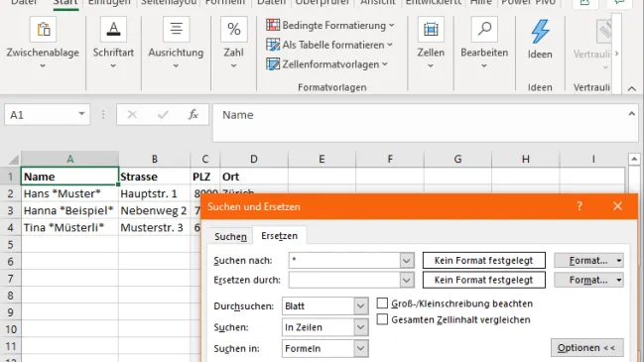Open the Zwischenablage clipboard group
Viewport: 644px width, 362px height.
tap(43, 43)
